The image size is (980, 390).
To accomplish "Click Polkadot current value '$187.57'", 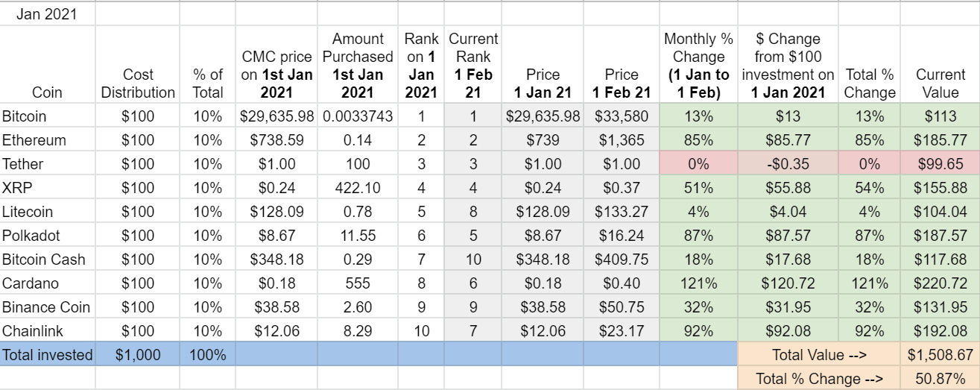I will 940,235.
